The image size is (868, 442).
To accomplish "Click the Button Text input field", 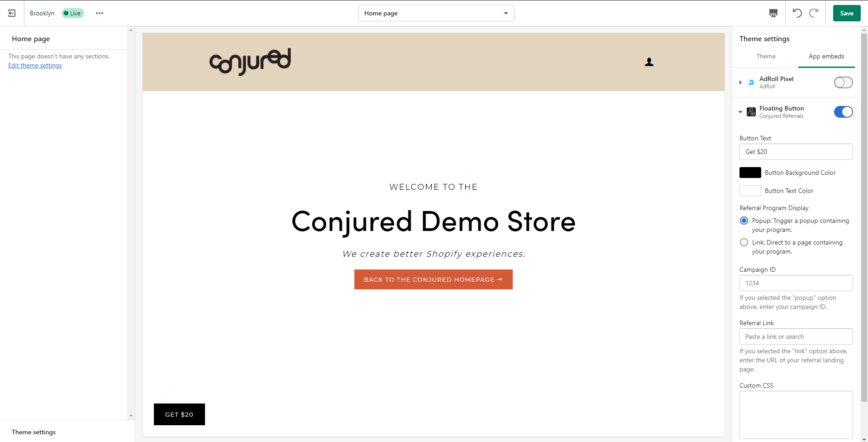I will pos(796,152).
